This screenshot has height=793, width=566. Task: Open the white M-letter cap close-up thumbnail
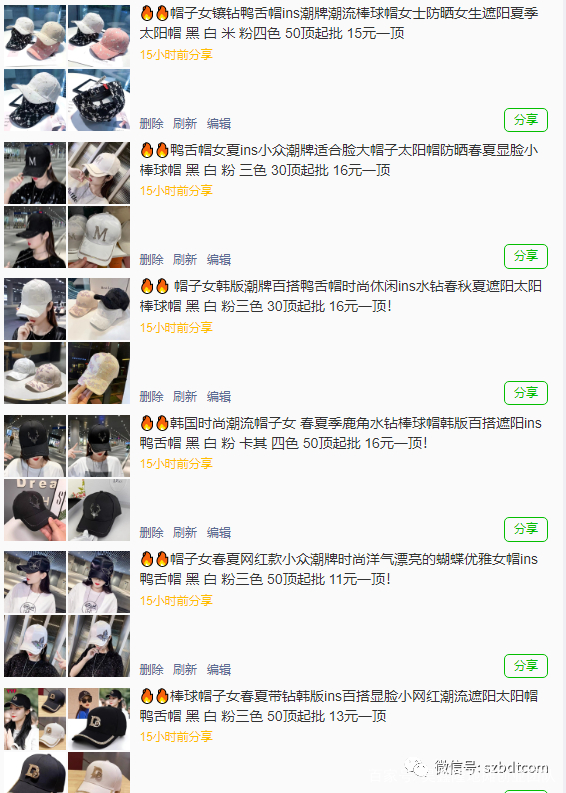[x=99, y=237]
